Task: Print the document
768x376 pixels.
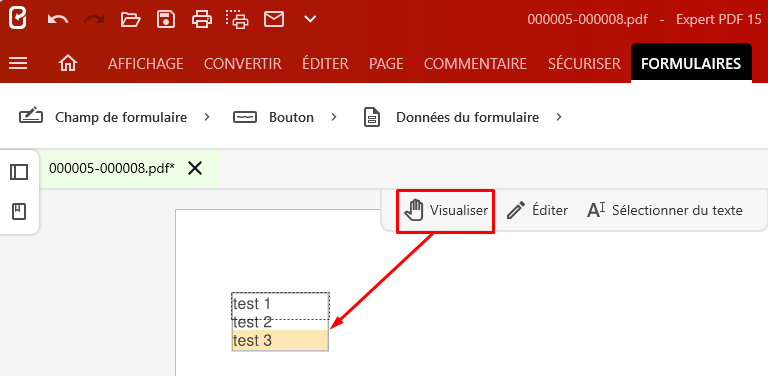Action: click(x=202, y=20)
